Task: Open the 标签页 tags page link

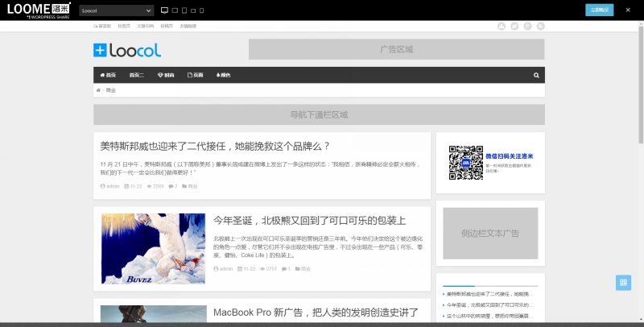Action: pyautogui.click(x=124, y=26)
